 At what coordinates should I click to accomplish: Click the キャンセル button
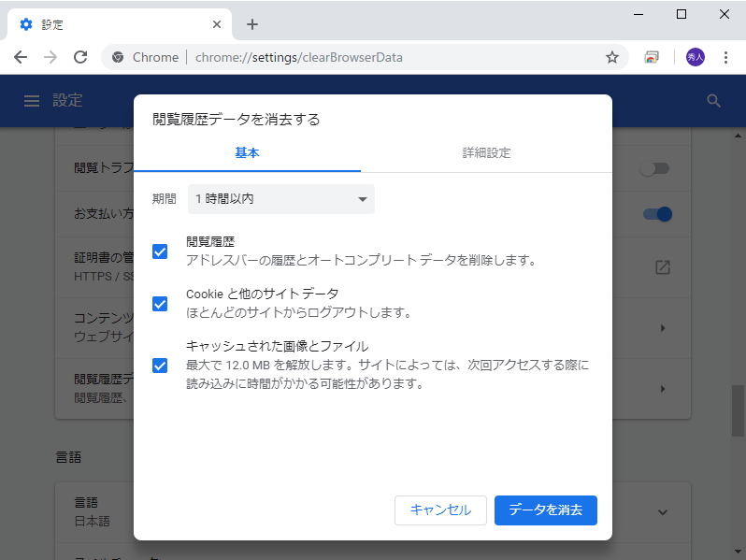point(440,510)
